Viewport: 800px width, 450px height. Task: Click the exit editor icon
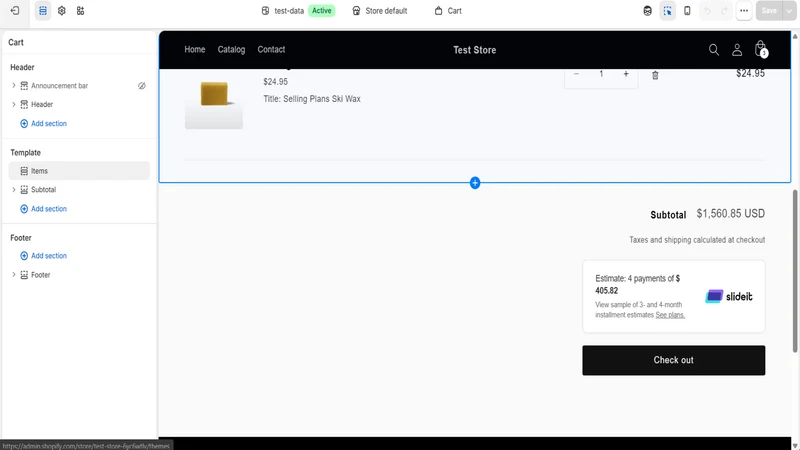click(x=15, y=11)
